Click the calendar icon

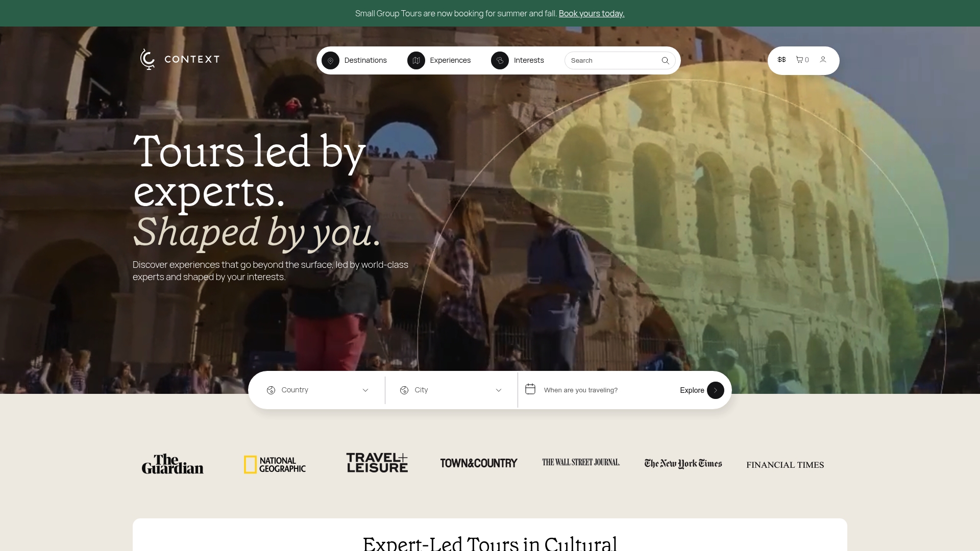(530, 389)
